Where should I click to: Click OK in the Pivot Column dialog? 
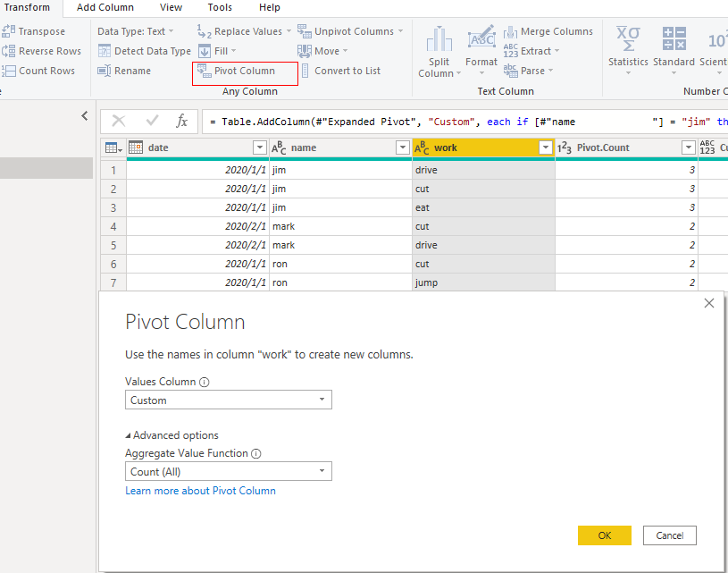tap(605, 535)
